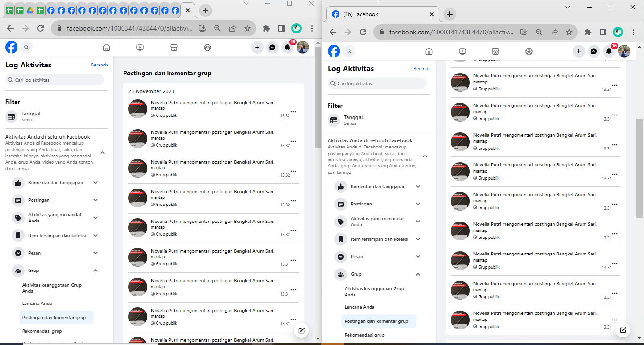The height and width of the screenshot is (345, 644).
Task: Click the plus Create icon in left window
Action: [257, 47]
